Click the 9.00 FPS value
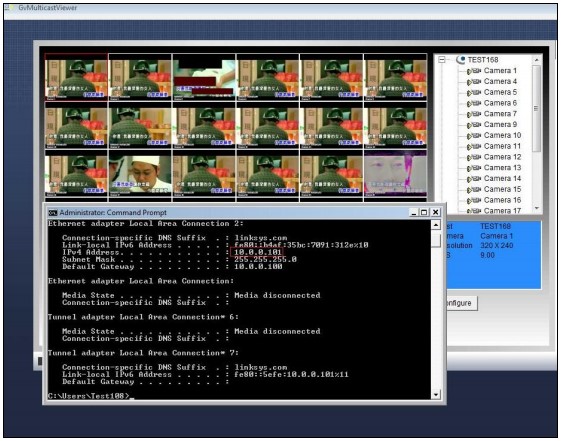 [x=487, y=255]
